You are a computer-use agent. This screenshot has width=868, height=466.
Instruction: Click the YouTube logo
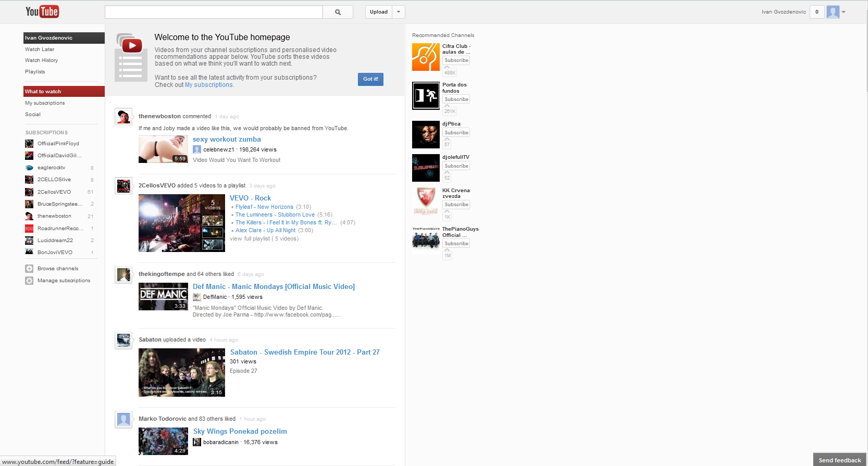pos(42,11)
